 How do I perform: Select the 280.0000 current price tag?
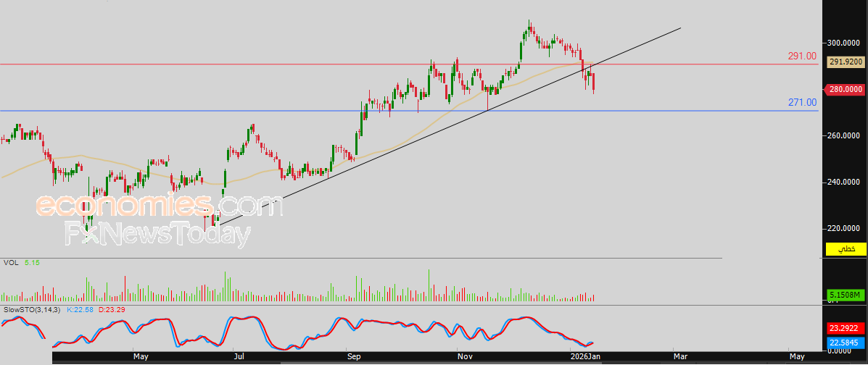[844, 89]
